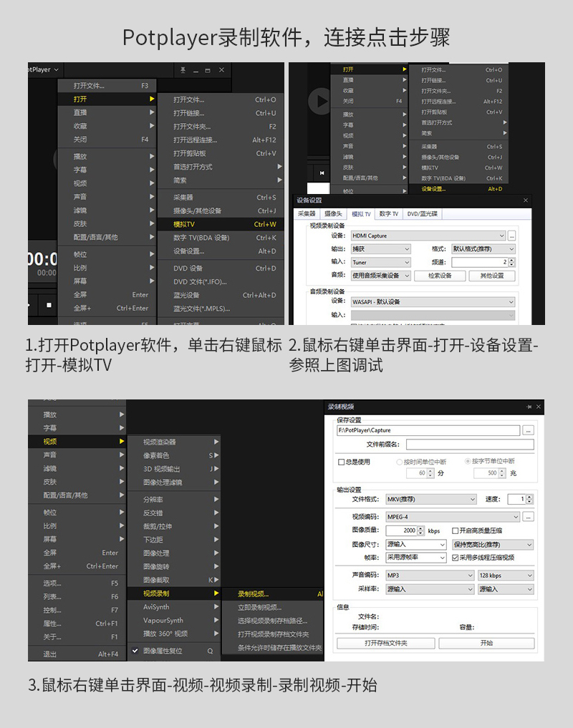Viewport: 573px width, 728px height.
Task: Select 选项... F5 menu entry
Action: coord(77,583)
